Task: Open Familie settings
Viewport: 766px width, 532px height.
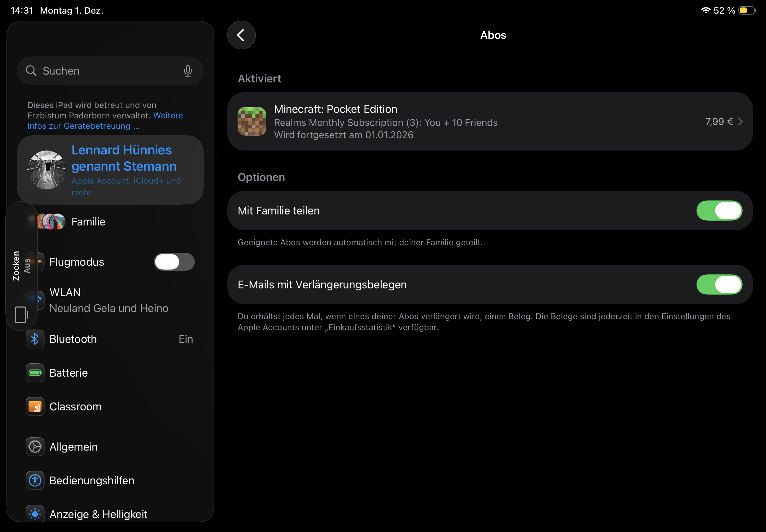Action: click(x=110, y=222)
